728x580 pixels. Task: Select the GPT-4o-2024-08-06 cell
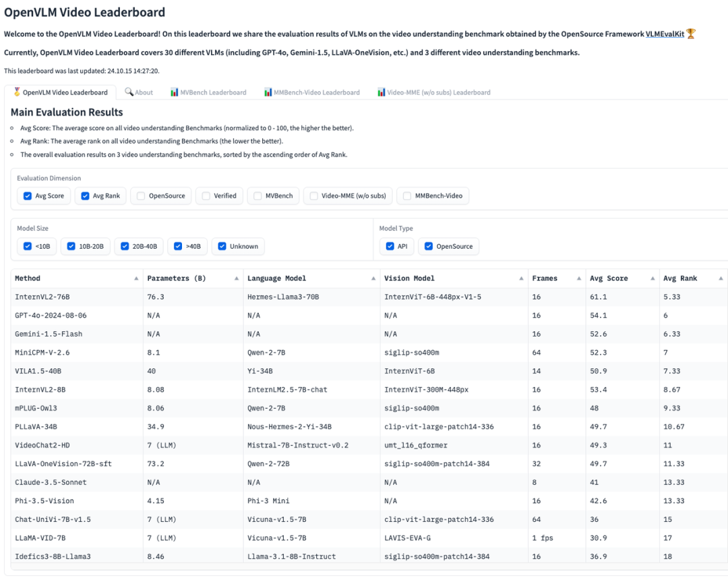(77, 316)
